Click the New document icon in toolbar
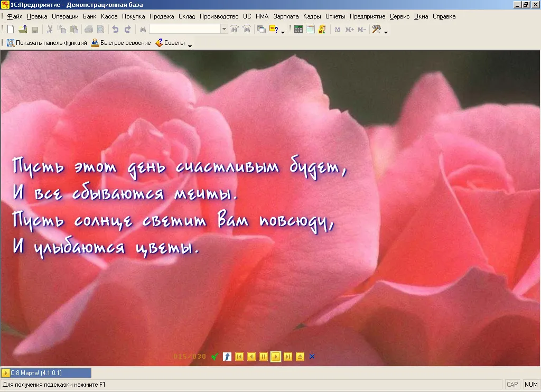 click(x=11, y=30)
